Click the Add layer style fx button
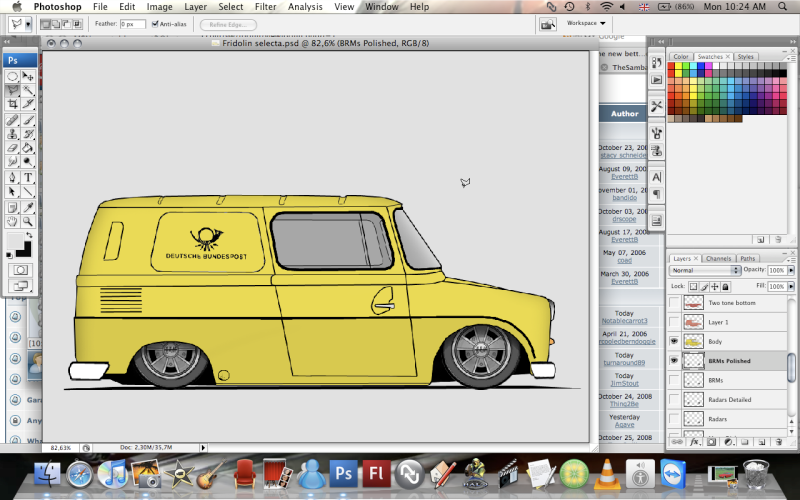Viewport: 800px width, 500px height. [694, 442]
